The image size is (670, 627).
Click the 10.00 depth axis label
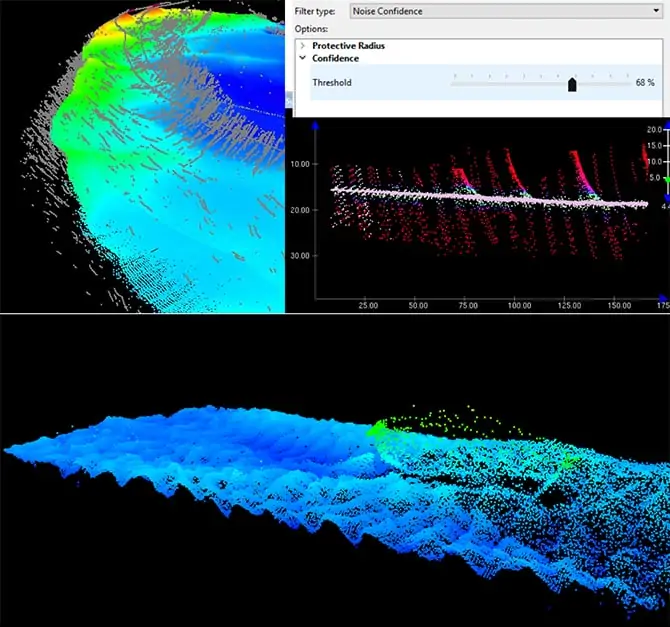(300, 164)
